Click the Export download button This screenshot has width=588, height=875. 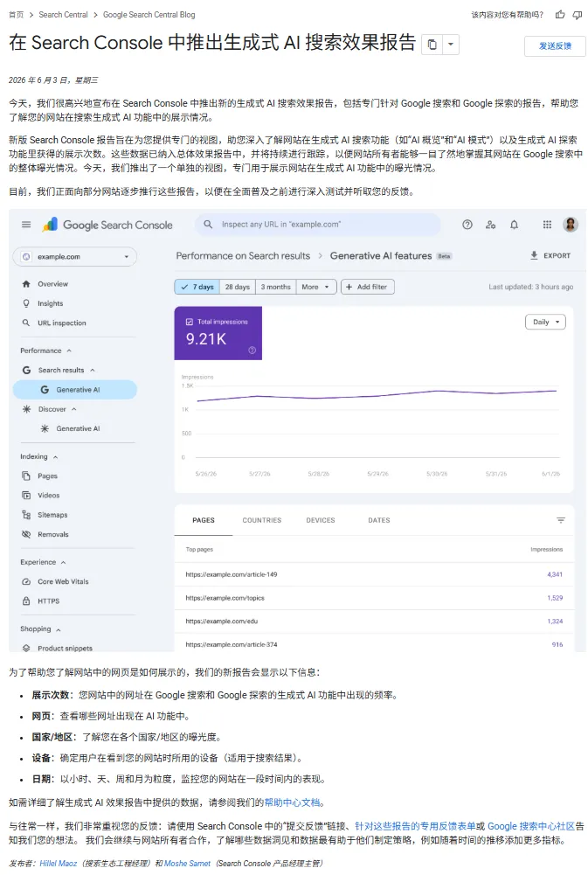(550, 255)
